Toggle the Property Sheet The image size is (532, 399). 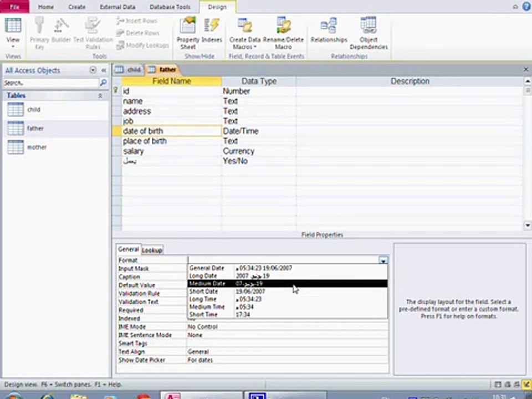pos(188,33)
